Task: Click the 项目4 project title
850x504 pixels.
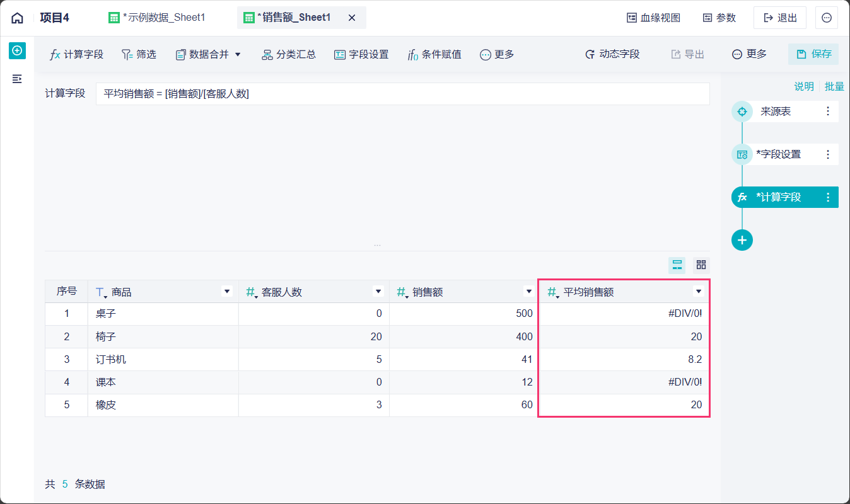Action: pos(54,18)
